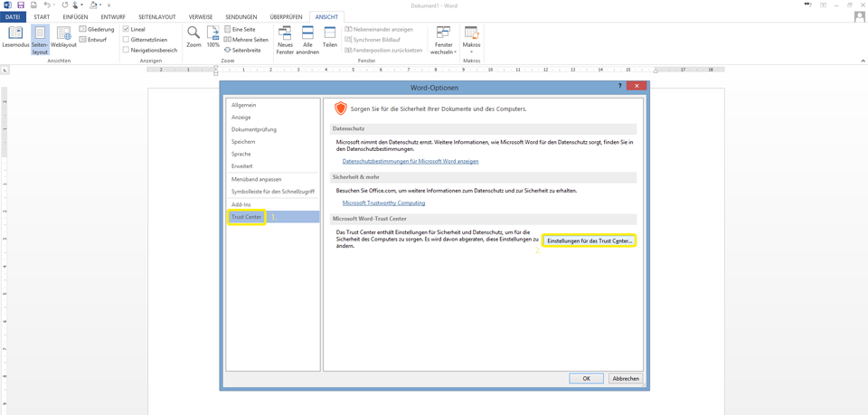Viewport: 868px width, 415px height.
Task: Enable the Gitternetzlinien checkbox
Action: pos(126,40)
